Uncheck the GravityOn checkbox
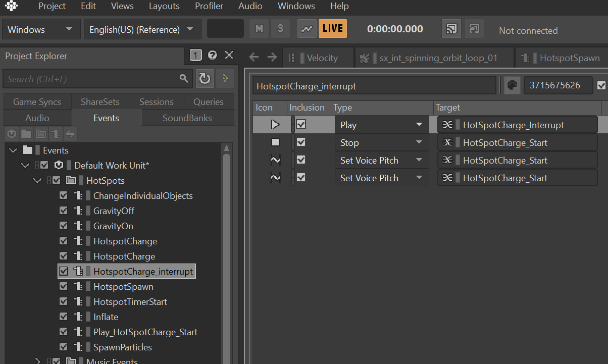This screenshot has height=364, width=608. coord(64,226)
